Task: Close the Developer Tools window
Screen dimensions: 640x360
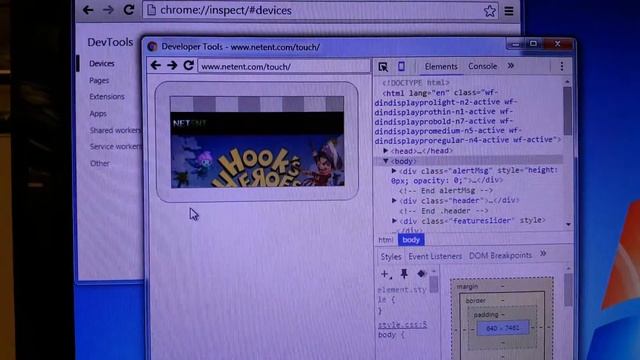Action: click(558, 44)
